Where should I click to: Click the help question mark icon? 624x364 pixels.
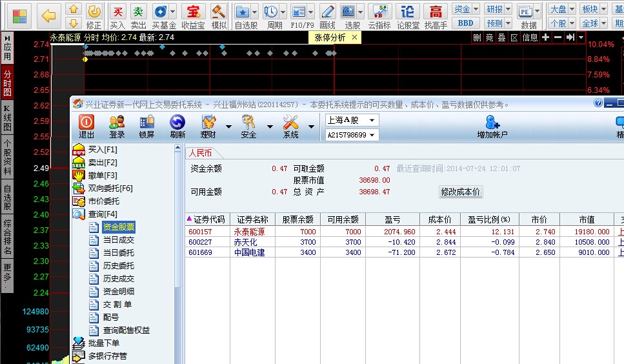coord(598,103)
